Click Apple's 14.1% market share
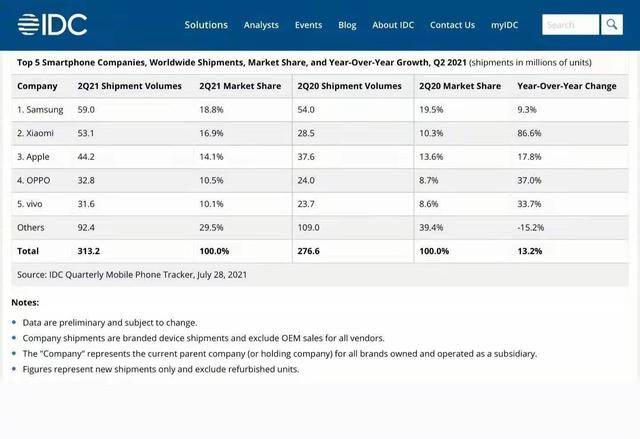Screen dimensions: 640x439 point(211,157)
